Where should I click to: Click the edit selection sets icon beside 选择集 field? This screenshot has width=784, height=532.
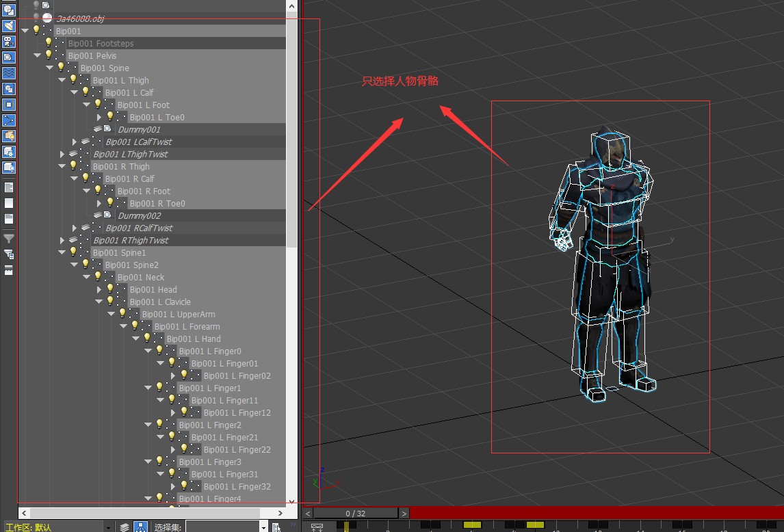pos(276,527)
